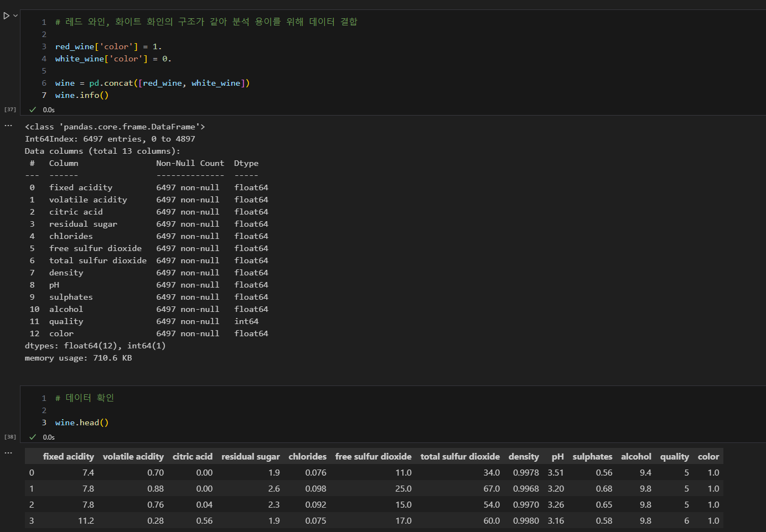
Task: Click the 0.0s execution time of cell 38
Action: point(49,437)
